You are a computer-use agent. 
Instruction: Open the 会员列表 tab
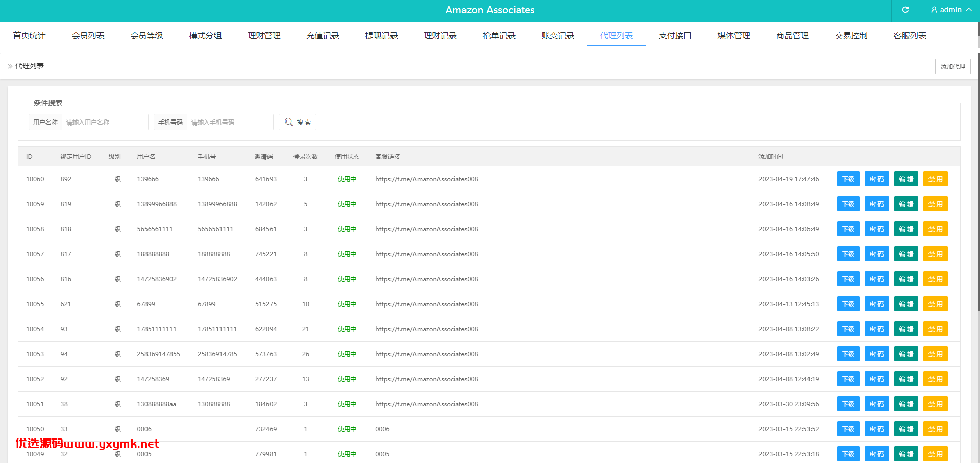click(88, 35)
